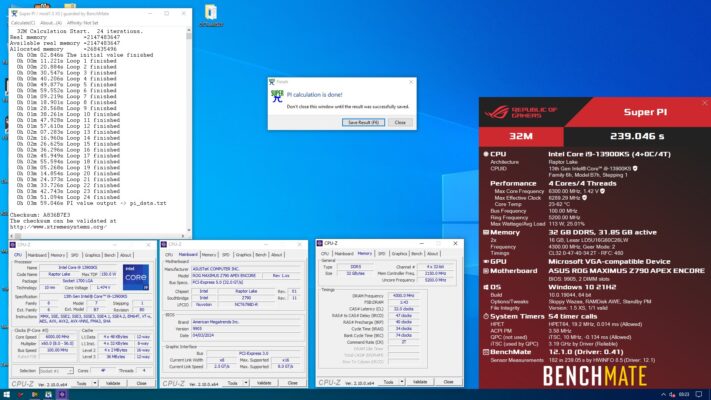Open Graphics tab in CPU-Z CPU window
The width and height of the screenshot is (711, 400).
click(93, 255)
